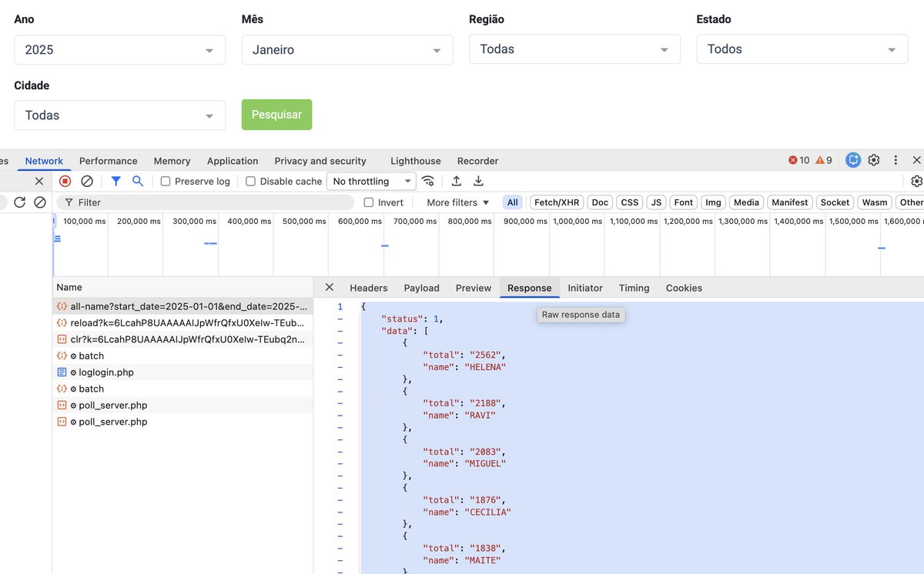924x574 pixels.
Task: Filter by JS requests
Action: click(656, 202)
